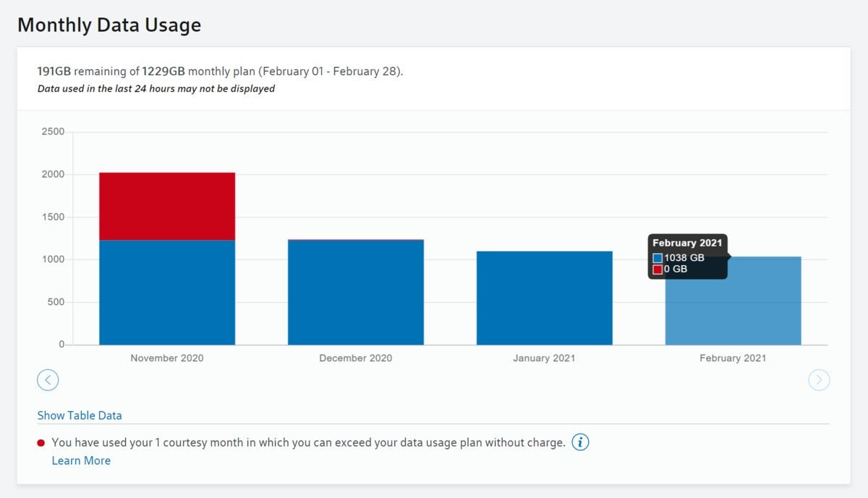Click the red 0 GB legend swatch

(x=658, y=270)
